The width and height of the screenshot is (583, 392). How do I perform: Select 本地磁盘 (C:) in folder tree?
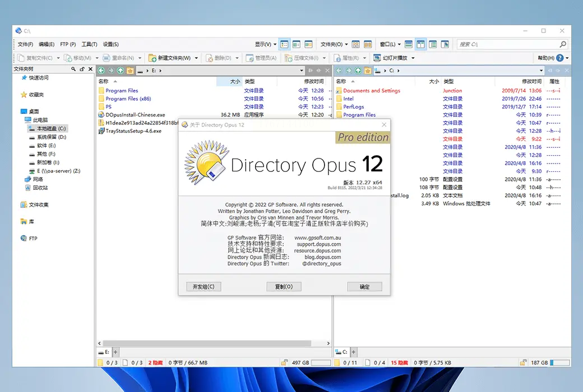click(51, 128)
